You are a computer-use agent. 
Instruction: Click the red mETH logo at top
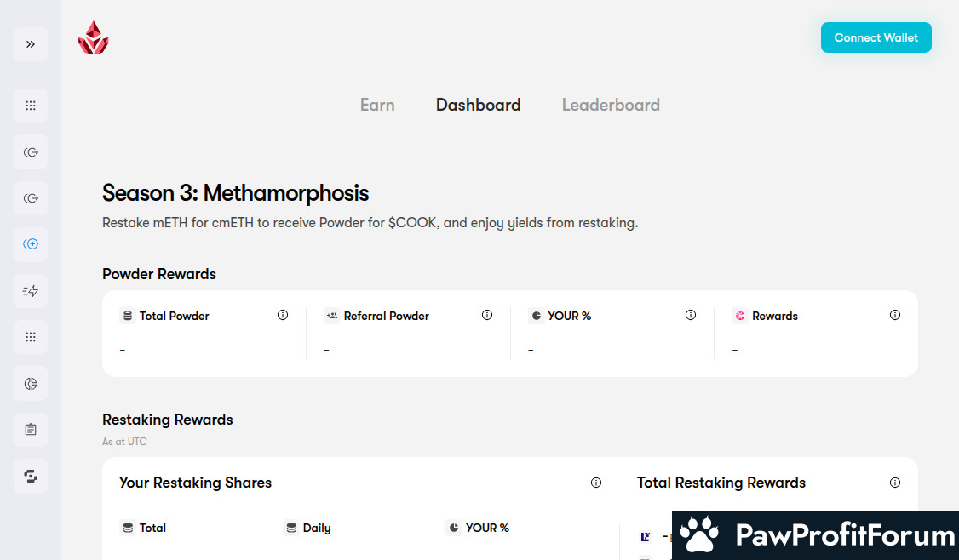coord(93,38)
